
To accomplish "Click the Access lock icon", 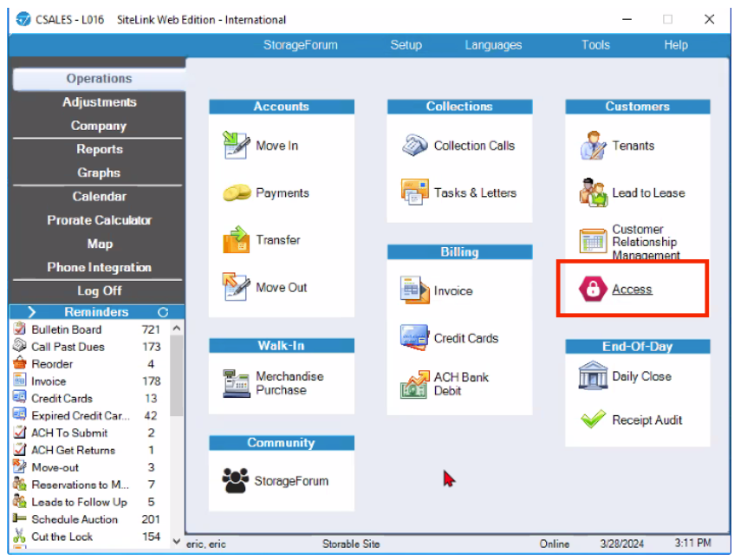I will coord(593,289).
